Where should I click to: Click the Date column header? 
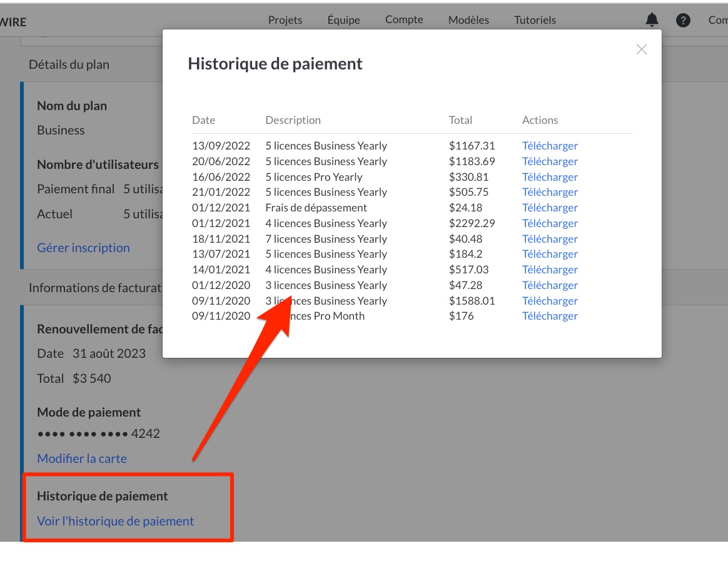[203, 120]
